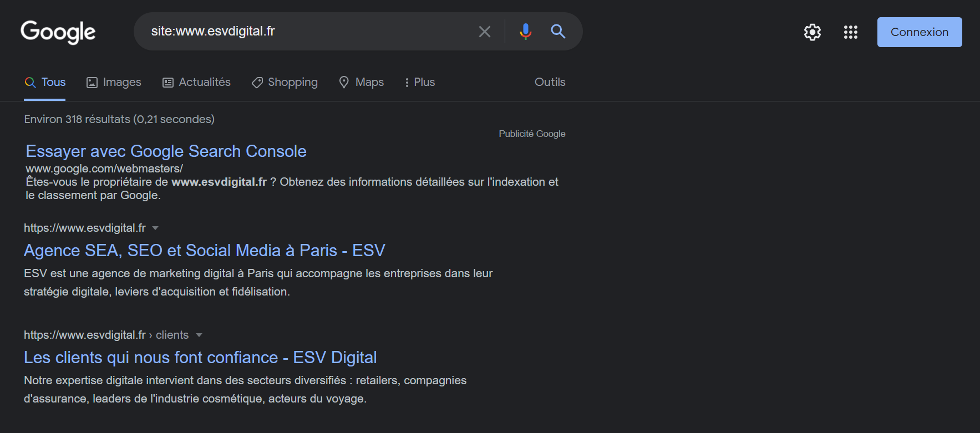
Task: Open the Outils search tools
Action: pyautogui.click(x=550, y=82)
